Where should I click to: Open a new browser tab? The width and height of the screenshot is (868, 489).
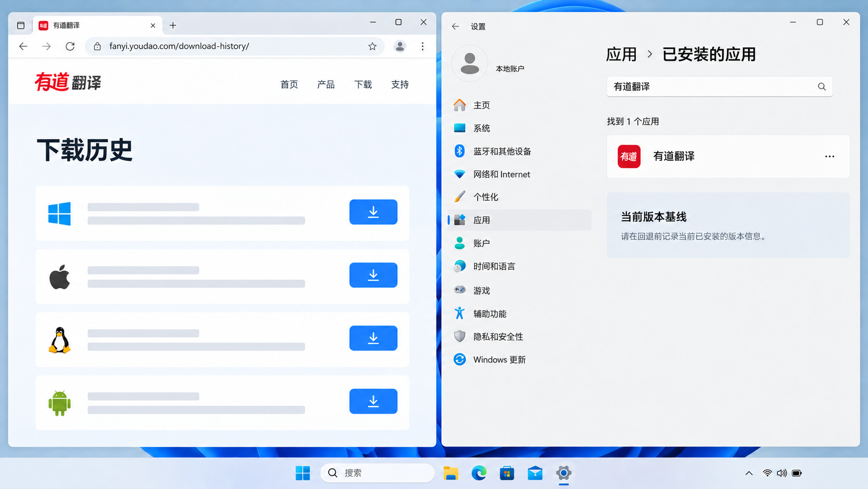173,25
